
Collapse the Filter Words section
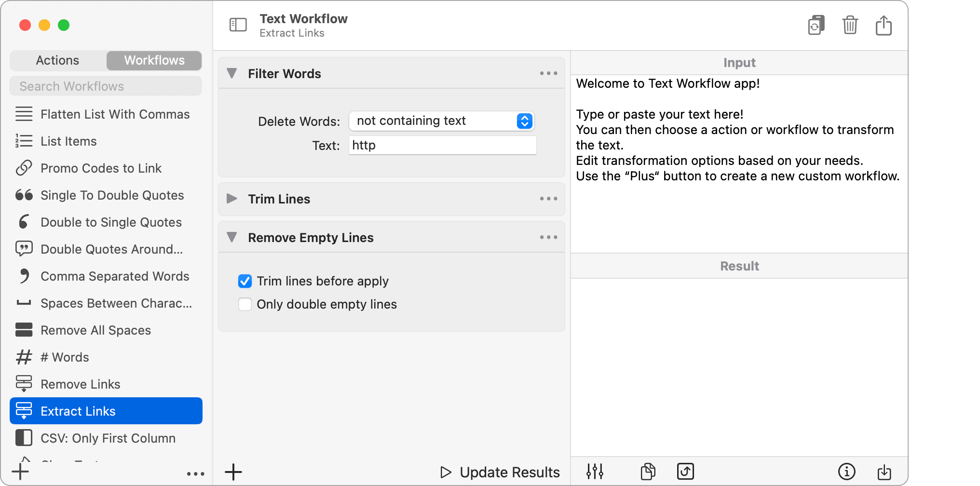coord(232,73)
